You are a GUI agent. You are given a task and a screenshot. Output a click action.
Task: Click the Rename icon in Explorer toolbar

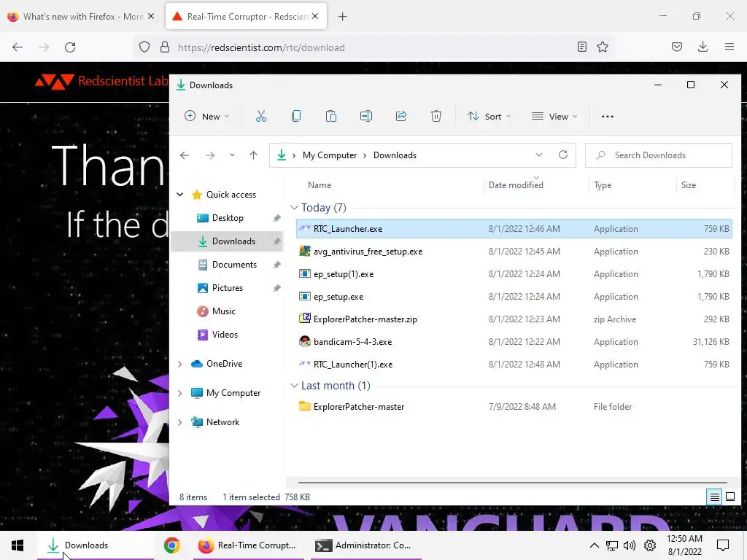click(366, 116)
